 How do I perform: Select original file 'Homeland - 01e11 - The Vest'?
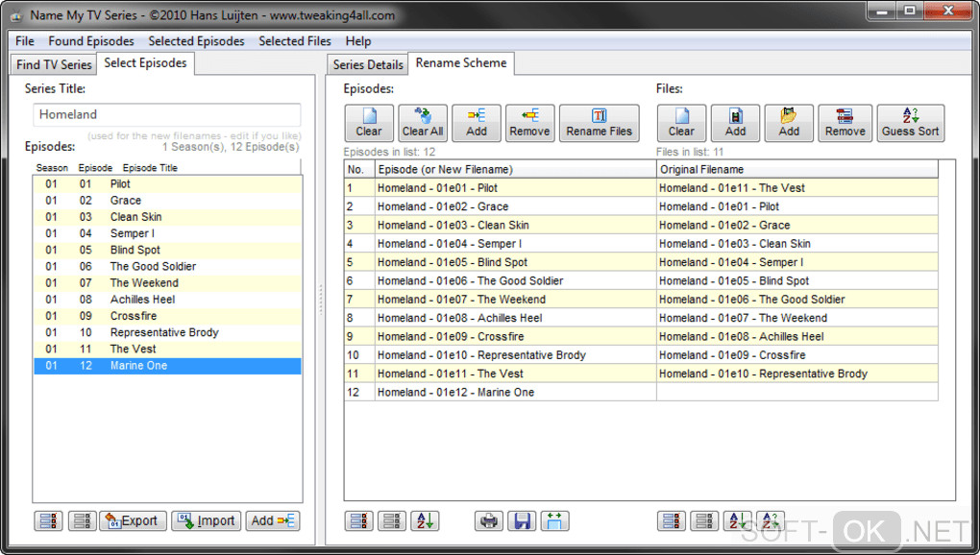797,188
